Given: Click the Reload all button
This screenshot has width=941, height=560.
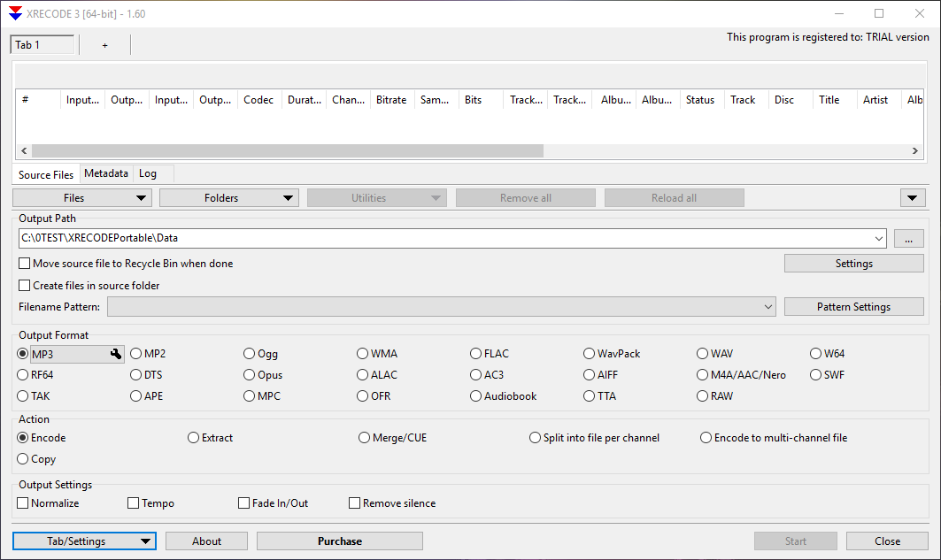Looking at the screenshot, I should click(x=675, y=198).
